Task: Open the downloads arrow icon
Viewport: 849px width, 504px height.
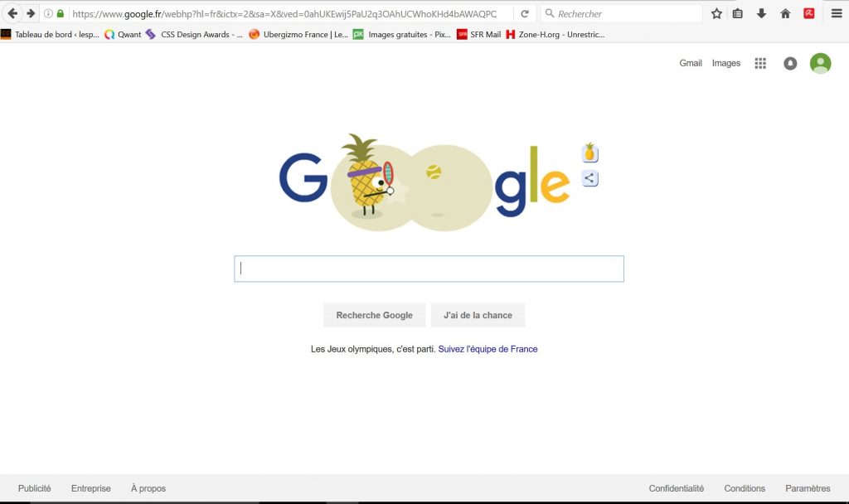Action: pyautogui.click(x=761, y=13)
